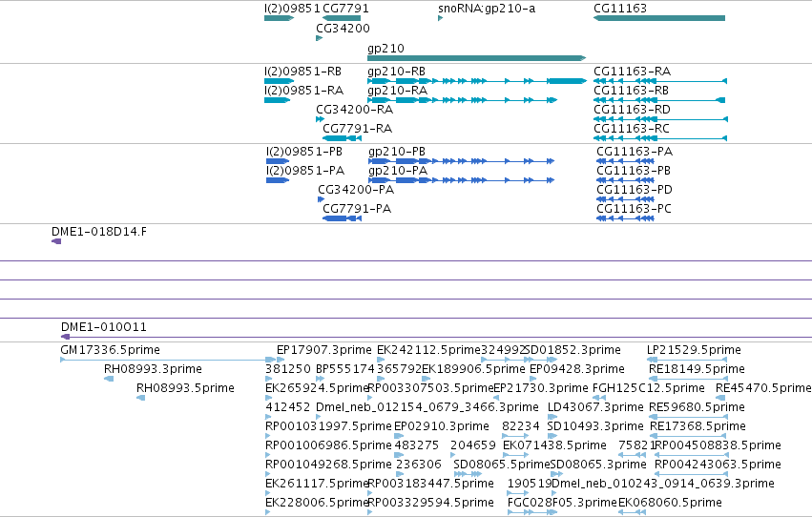This screenshot has height=517, width=812.
Task: Open transcript l(2)09851-RB
Action: pos(302,72)
